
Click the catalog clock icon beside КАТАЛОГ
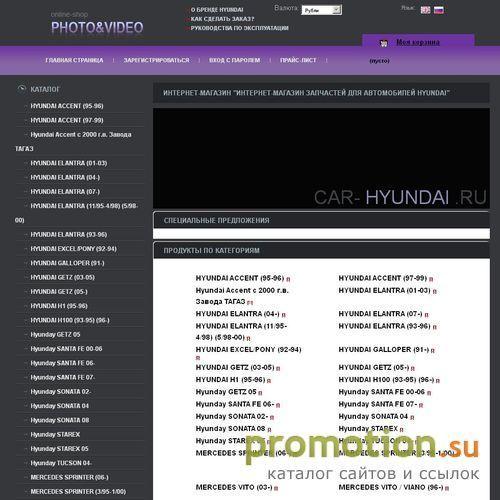pyautogui.click(x=22, y=89)
